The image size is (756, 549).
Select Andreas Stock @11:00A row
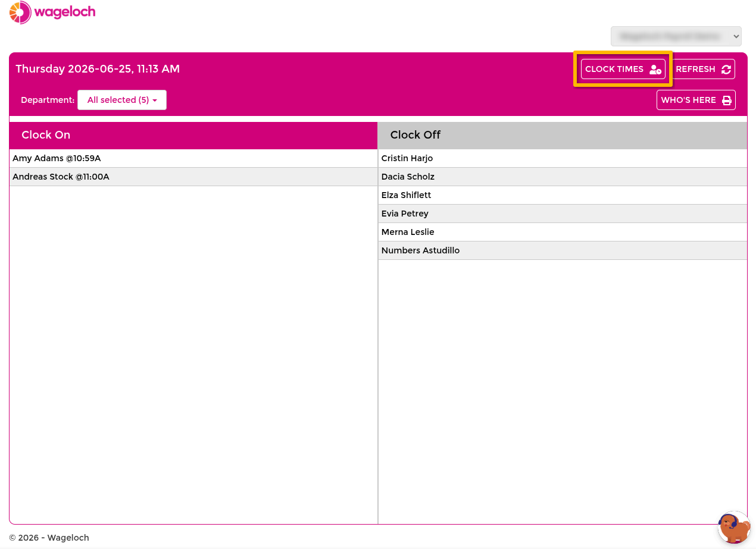coord(193,177)
